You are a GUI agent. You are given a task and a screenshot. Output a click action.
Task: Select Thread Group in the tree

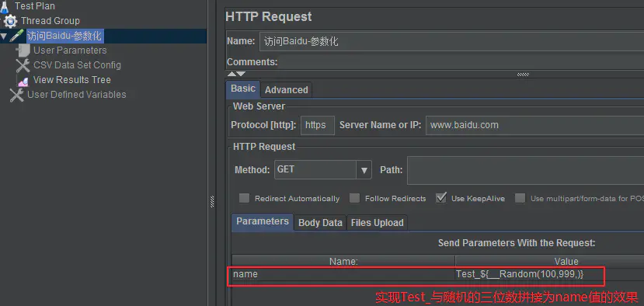[x=50, y=21]
